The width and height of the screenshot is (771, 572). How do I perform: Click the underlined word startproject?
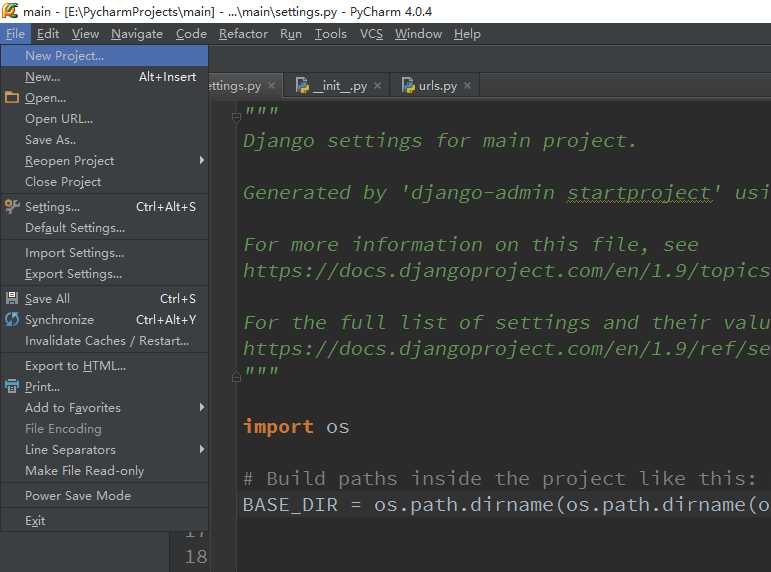(640, 193)
